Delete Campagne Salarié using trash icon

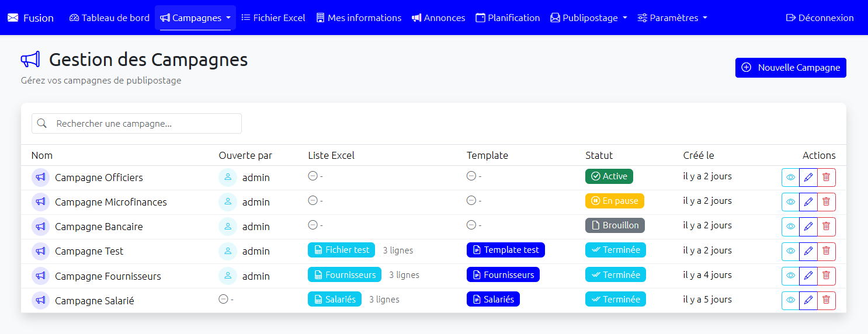[826, 300]
